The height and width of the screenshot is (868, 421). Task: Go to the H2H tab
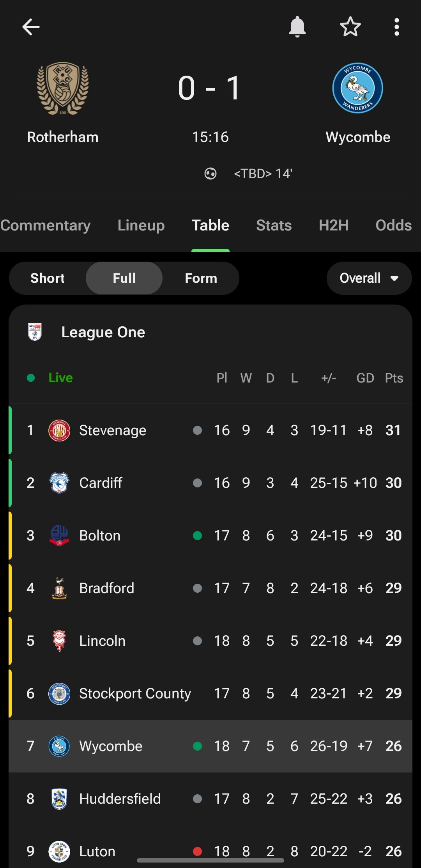pyautogui.click(x=333, y=225)
